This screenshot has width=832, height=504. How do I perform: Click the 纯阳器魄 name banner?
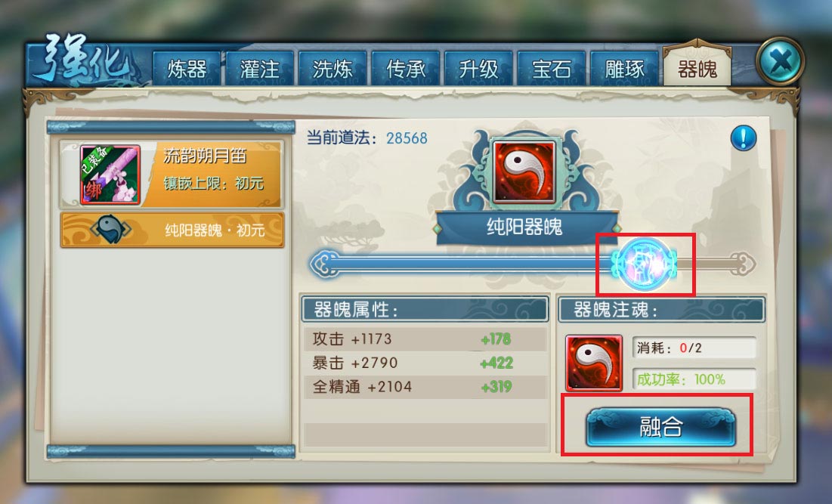point(524,227)
